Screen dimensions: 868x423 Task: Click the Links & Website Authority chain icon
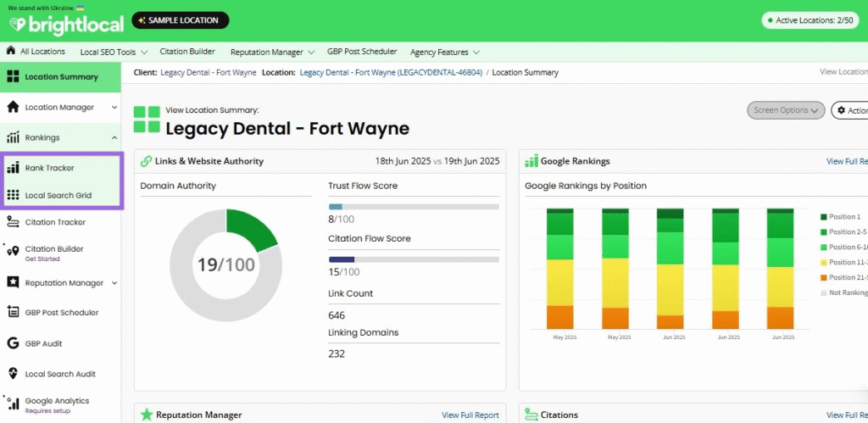146,161
